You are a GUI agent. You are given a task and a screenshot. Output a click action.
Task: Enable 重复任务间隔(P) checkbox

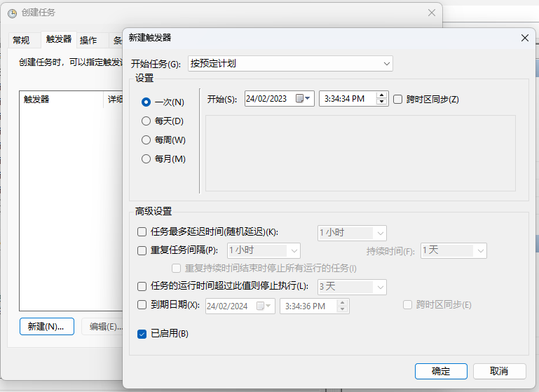click(142, 250)
